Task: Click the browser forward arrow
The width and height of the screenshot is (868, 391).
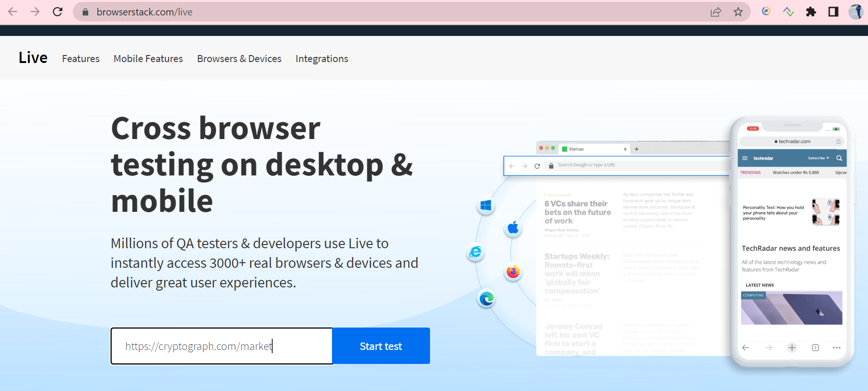Action: coord(35,12)
